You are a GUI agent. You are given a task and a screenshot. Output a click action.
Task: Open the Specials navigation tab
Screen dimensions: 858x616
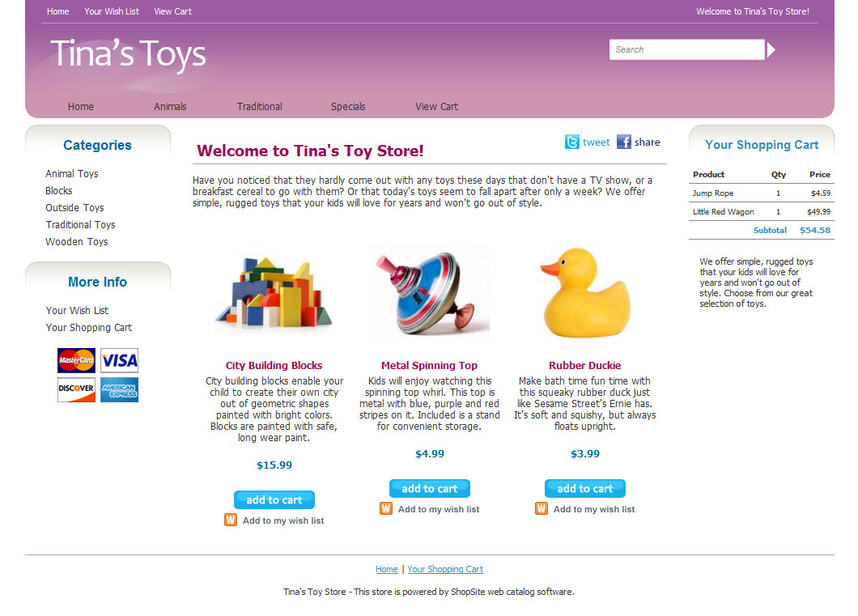pos(348,107)
